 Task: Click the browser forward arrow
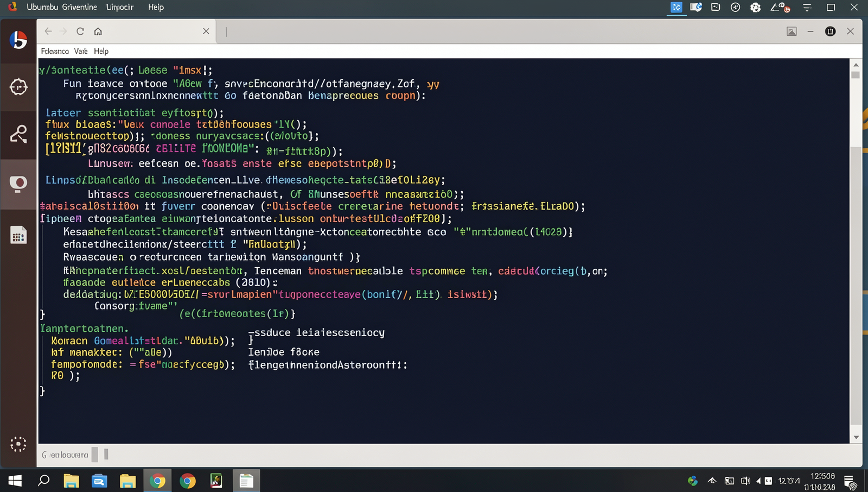pyautogui.click(x=63, y=31)
